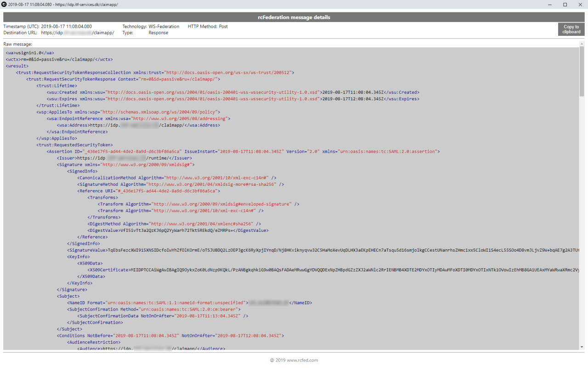The width and height of the screenshot is (588, 368).
Task: Click the wsa:EndpointReference opening line
Action: 138,119
